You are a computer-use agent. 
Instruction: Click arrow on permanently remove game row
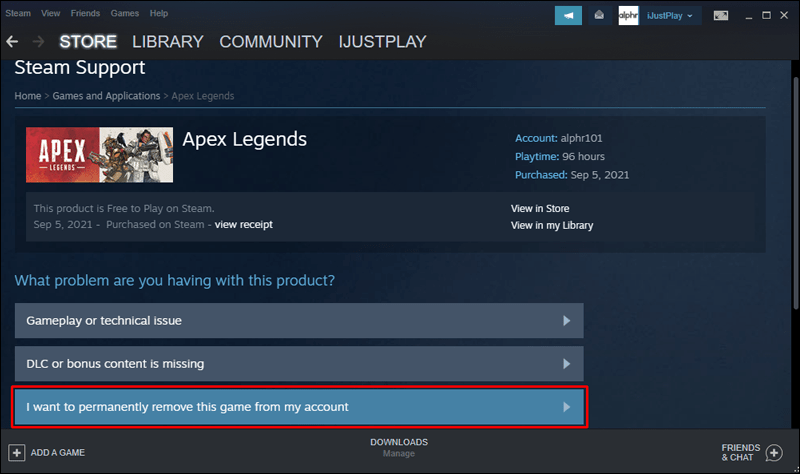coord(566,407)
